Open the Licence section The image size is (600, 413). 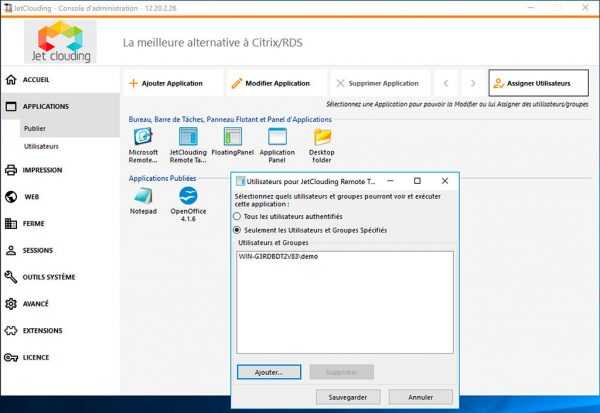coord(36,357)
